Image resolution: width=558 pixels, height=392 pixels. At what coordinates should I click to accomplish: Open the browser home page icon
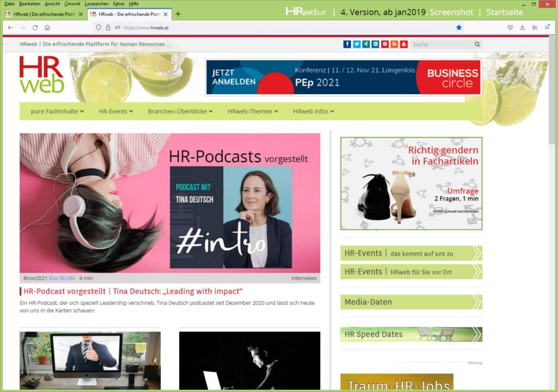(x=47, y=27)
